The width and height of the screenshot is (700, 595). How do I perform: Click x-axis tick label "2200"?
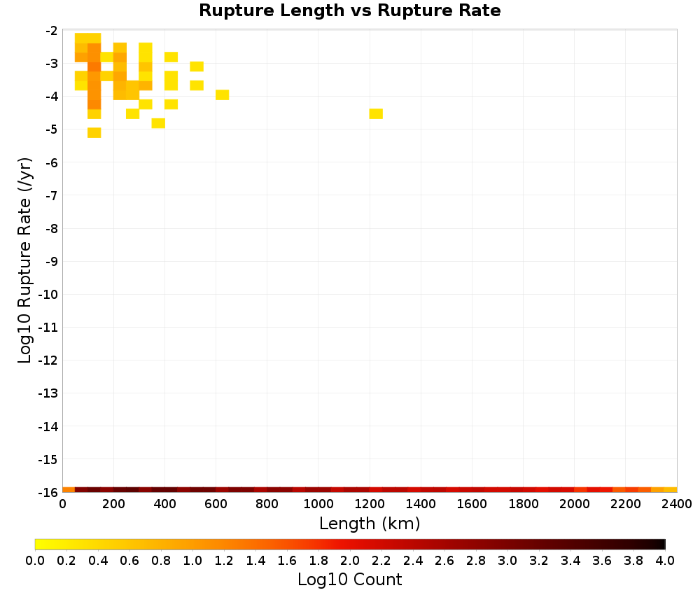coord(625,504)
